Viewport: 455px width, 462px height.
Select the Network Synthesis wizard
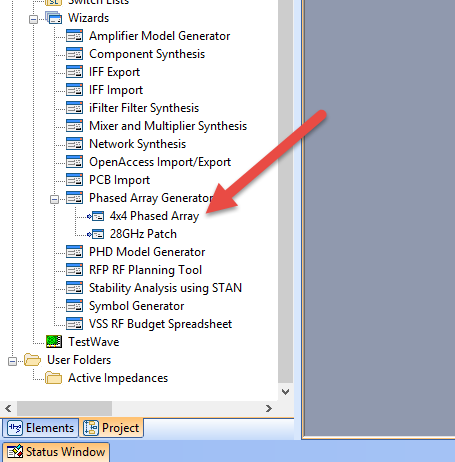coord(137,144)
